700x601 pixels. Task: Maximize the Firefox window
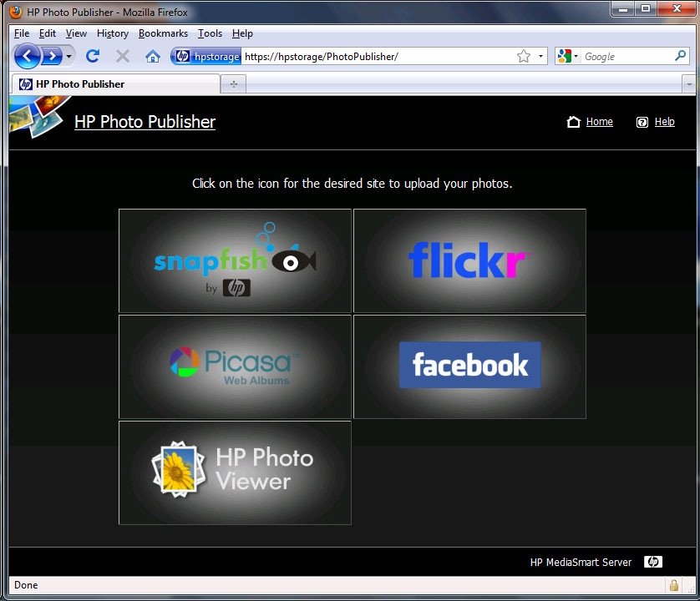tap(646, 8)
